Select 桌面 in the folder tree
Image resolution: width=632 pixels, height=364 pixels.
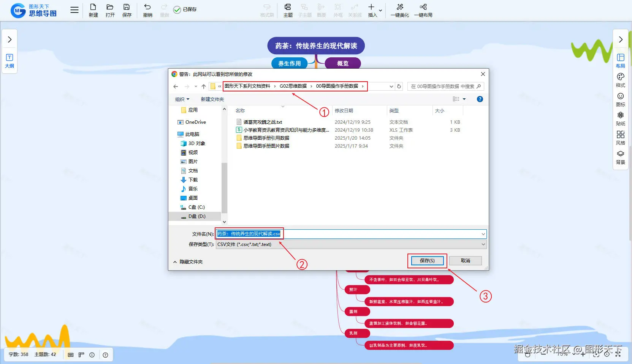(x=189, y=198)
